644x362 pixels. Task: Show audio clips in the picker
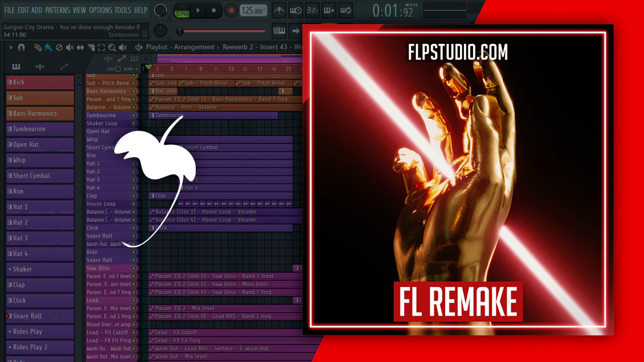[40, 67]
